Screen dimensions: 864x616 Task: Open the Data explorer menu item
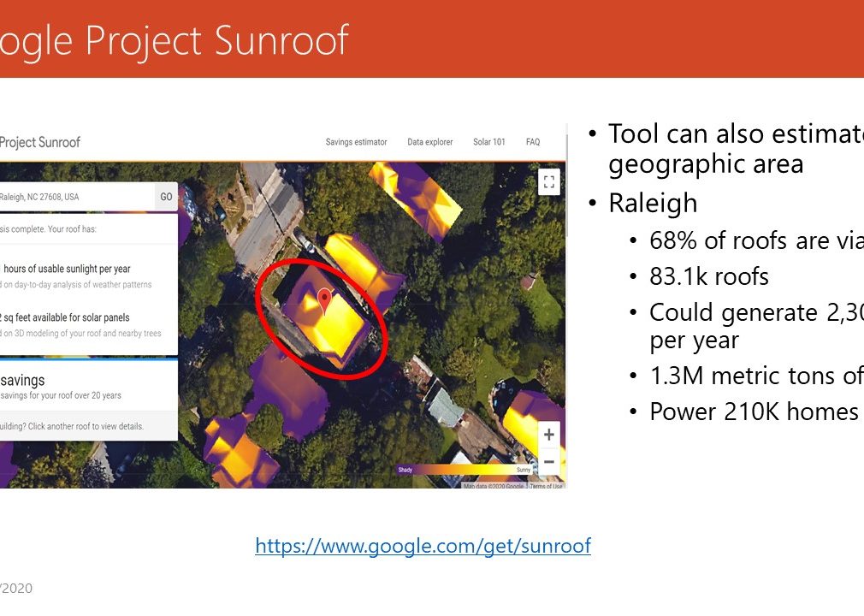point(429,142)
